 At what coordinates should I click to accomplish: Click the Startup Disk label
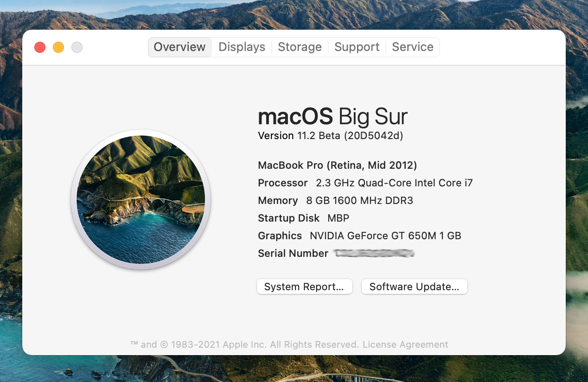coord(289,218)
